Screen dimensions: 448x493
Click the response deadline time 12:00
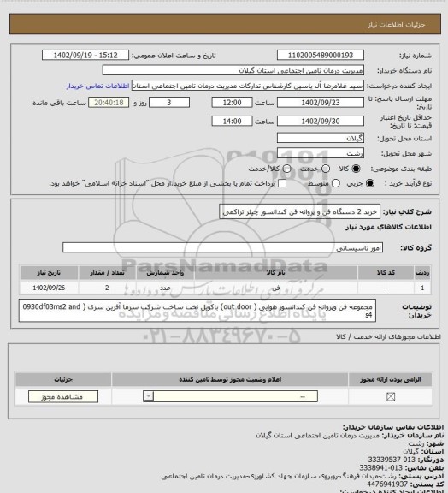[x=233, y=103]
